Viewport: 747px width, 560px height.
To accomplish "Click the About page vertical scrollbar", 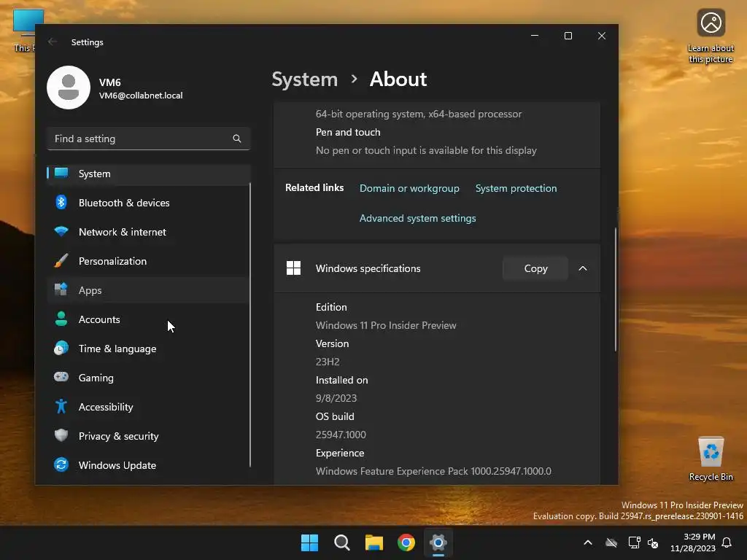I will (x=616, y=289).
